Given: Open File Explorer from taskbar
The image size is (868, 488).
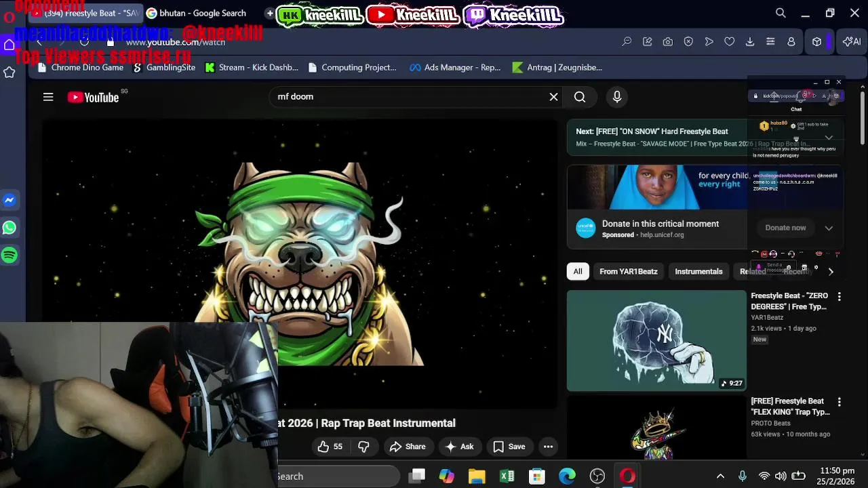Looking at the screenshot, I should point(477,476).
